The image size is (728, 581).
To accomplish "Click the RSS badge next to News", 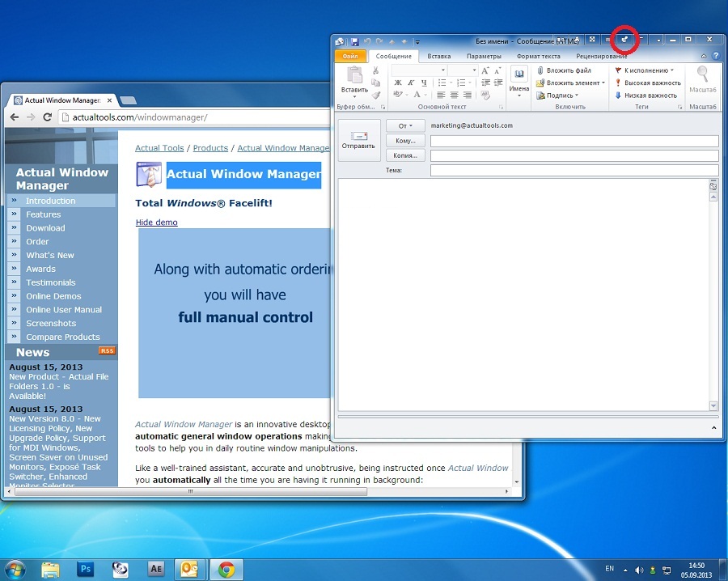I will (107, 350).
